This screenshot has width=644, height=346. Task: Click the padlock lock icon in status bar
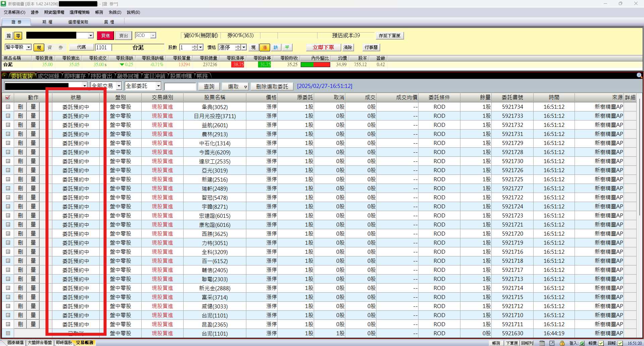point(562,343)
